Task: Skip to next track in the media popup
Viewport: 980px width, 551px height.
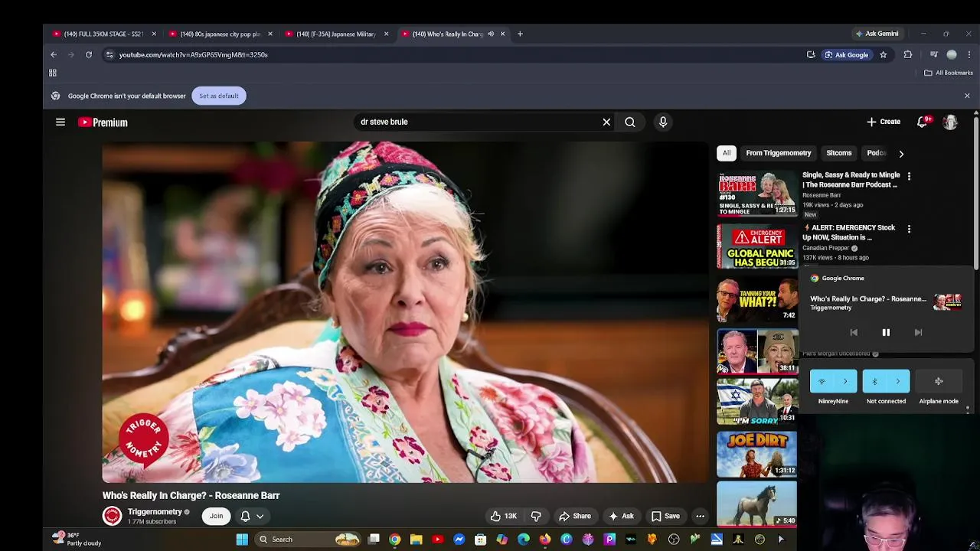Action: pyautogui.click(x=918, y=332)
